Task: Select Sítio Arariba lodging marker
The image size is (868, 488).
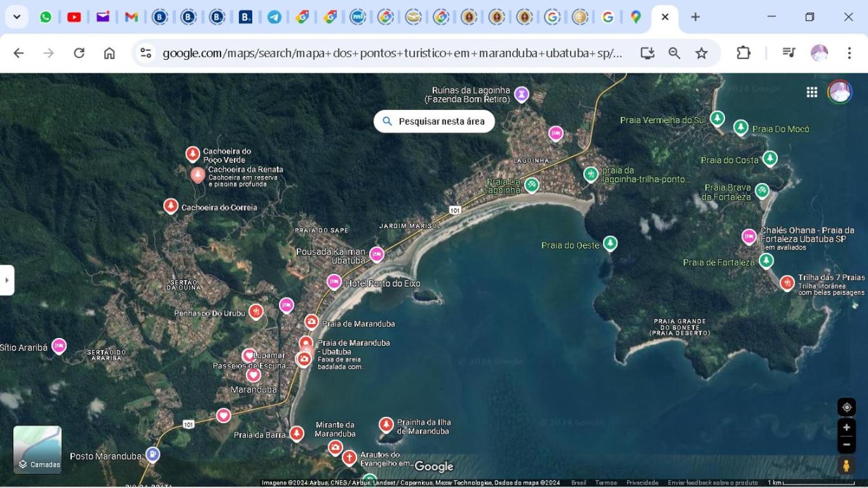Action: point(59,346)
